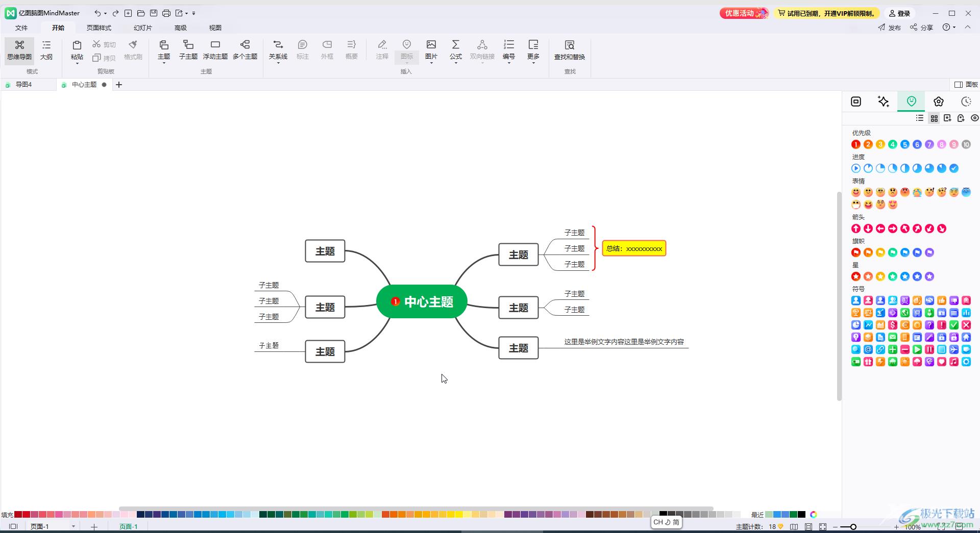980x533 pixels.
Task: Click the heart-eyes emoji marker
Action: (893, 205)
